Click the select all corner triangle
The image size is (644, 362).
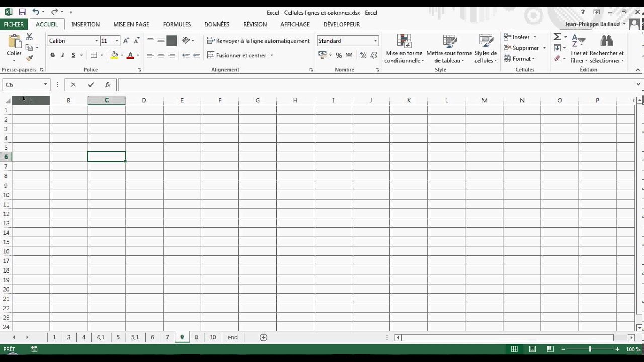tap(8, 101)
